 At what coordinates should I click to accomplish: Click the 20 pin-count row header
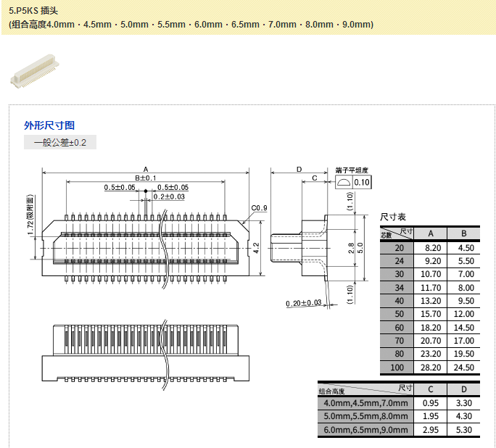point(398,248)
